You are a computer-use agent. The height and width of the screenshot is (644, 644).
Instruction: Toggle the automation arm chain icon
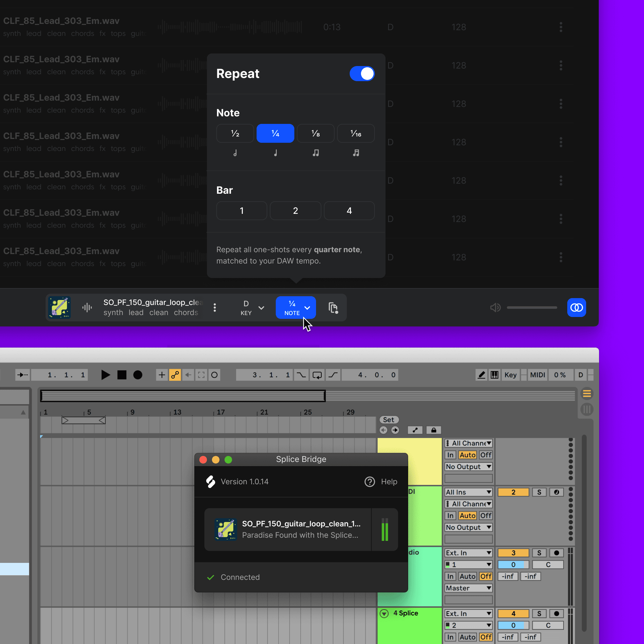click(175, 375)
